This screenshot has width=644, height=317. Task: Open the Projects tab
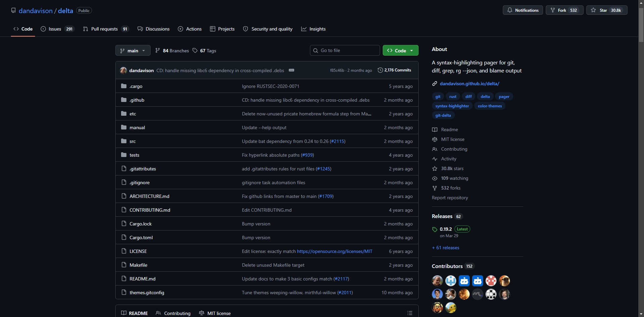pyautogui.click(x=222, y=29)
